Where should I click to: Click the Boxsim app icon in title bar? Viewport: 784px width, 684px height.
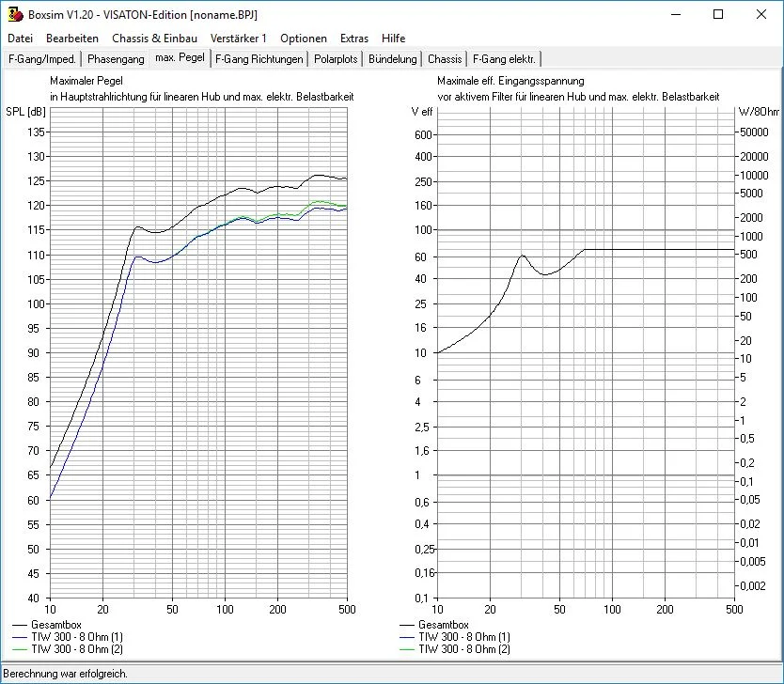tap(15, 15)
